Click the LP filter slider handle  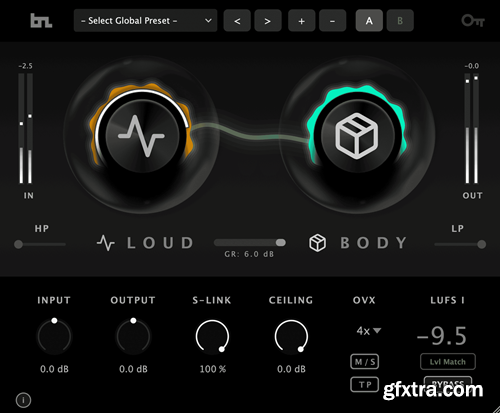pos(481,244)
